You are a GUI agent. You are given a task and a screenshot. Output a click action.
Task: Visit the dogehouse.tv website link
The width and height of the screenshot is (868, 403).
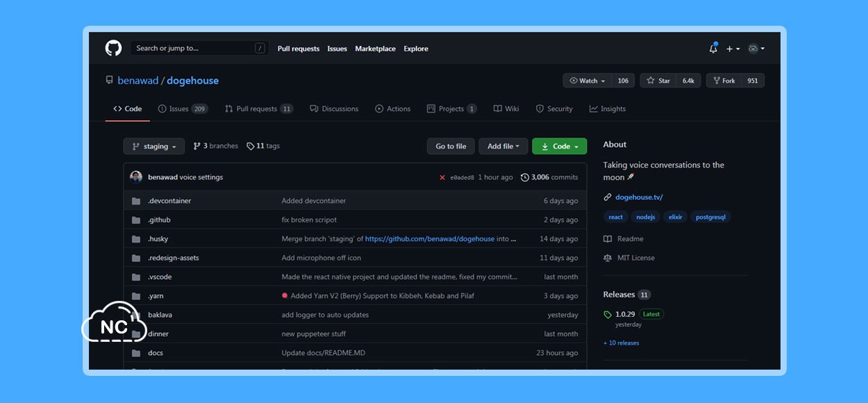click(x=639, y=197)
